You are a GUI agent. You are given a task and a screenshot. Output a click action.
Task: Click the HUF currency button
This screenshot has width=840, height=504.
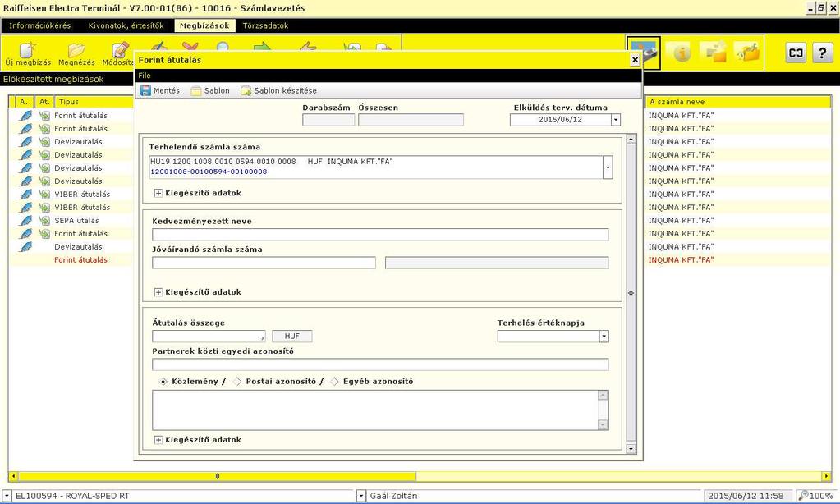[x=292, y=337]
